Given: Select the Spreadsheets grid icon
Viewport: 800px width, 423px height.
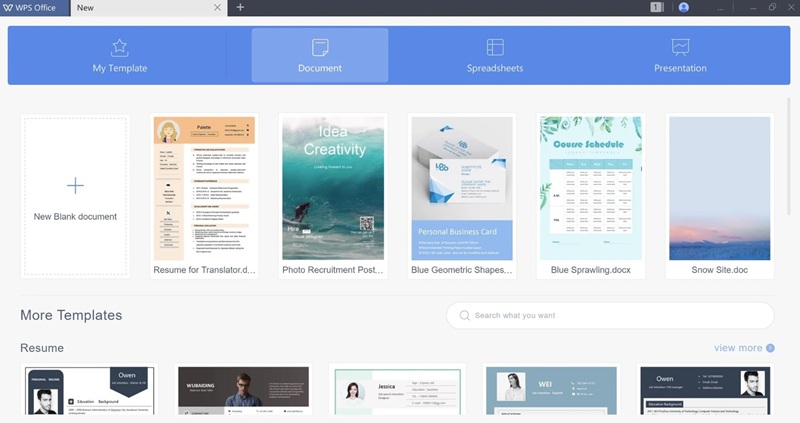Looking at the screenshot, I should (495, 47).
